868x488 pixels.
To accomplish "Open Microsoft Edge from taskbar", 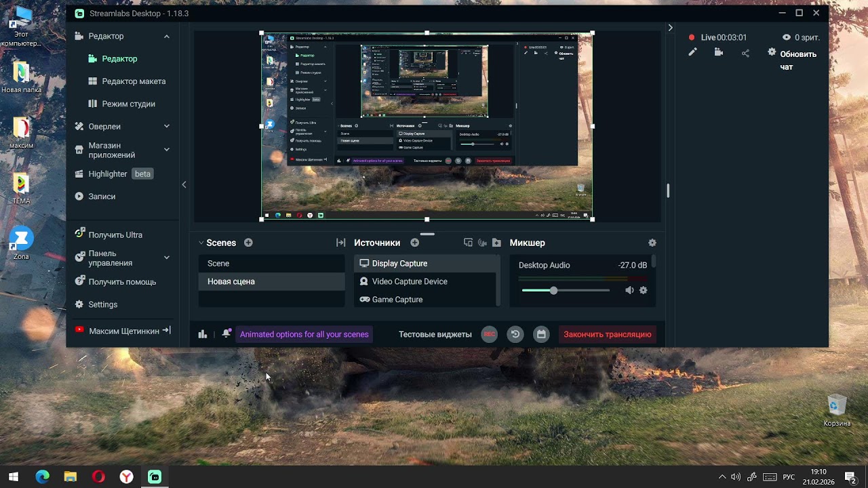I will tap(43, 476).
